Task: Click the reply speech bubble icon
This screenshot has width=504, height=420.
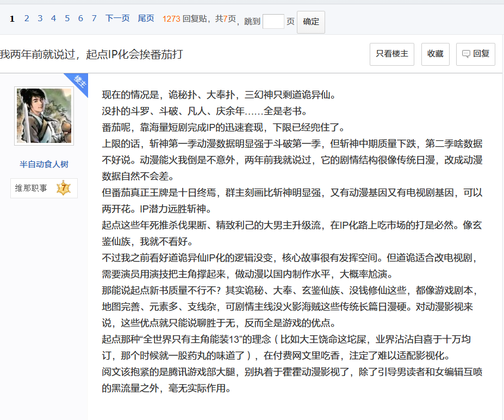Action: (466, 54)
